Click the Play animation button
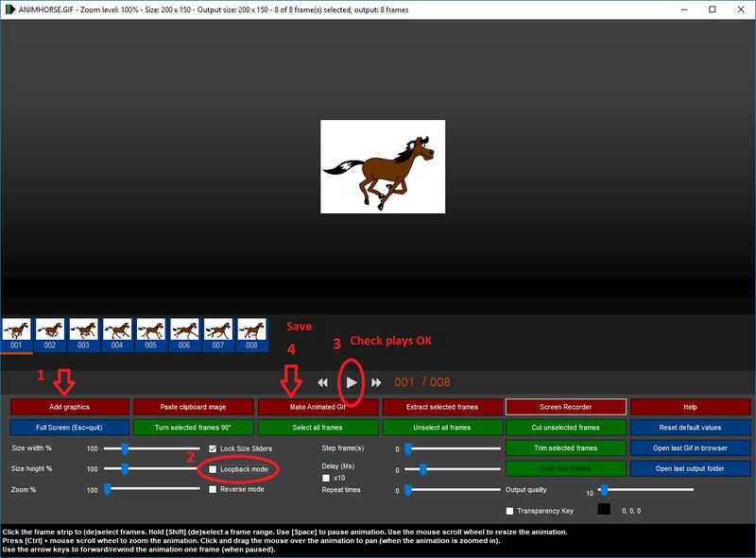The height and width of the screenshot is (558, 756). [351, 382]
